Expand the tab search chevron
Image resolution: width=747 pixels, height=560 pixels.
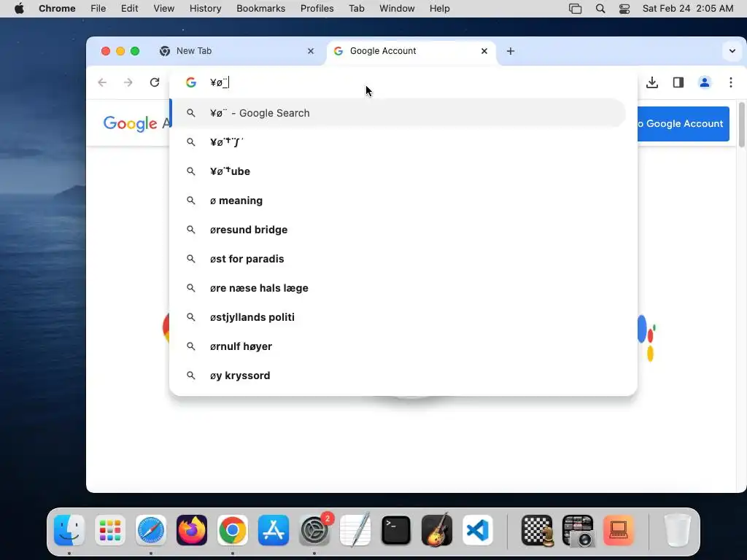732,51
